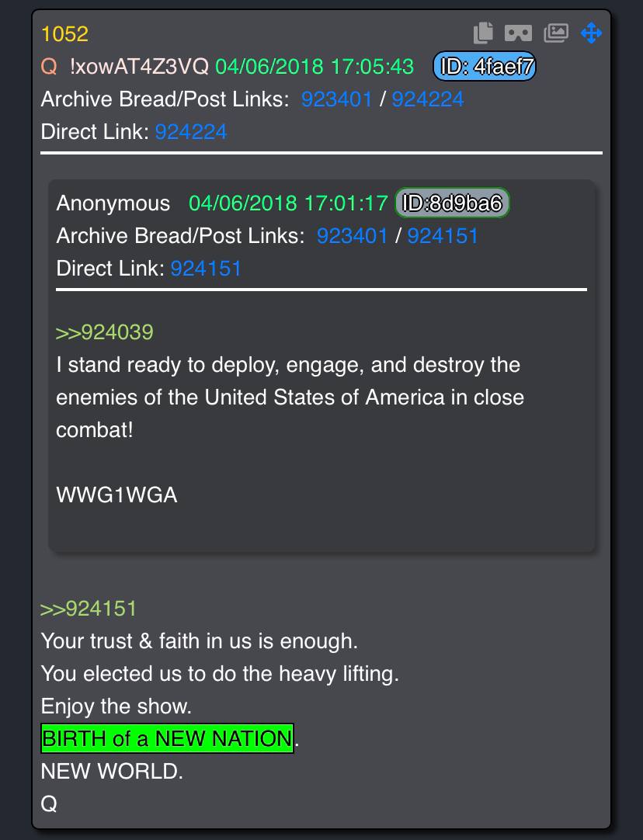Open archive bread link 923401 in header

click(336, 99)
